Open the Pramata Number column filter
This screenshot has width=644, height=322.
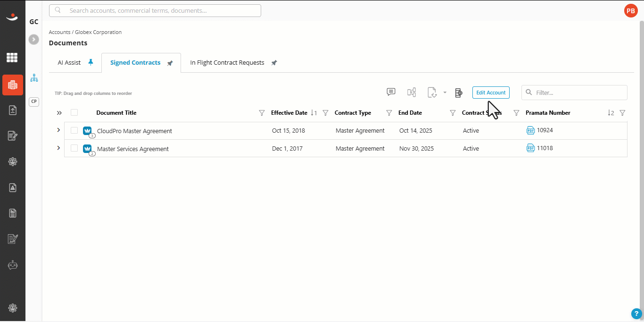pos(622,113)
